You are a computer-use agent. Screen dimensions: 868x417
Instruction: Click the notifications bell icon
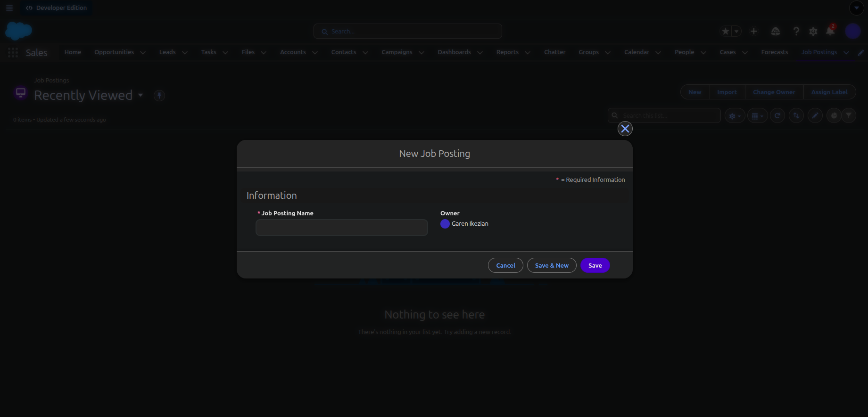pyautogui.click(x=830, y=32)
